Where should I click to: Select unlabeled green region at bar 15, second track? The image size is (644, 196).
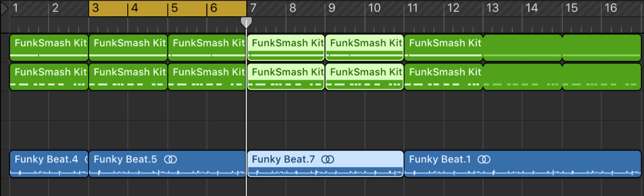(602, 77)
